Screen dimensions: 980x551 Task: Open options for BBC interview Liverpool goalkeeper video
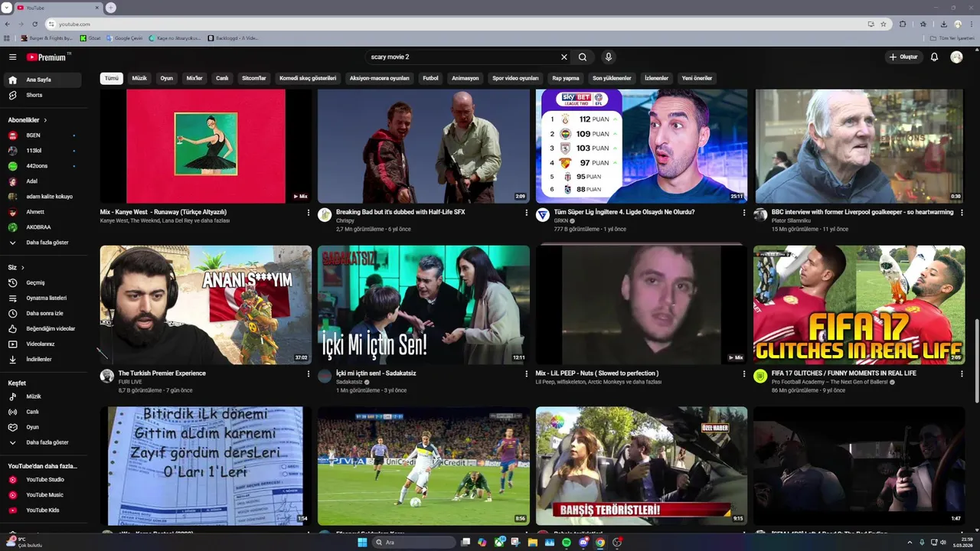(x=962, y=213)
